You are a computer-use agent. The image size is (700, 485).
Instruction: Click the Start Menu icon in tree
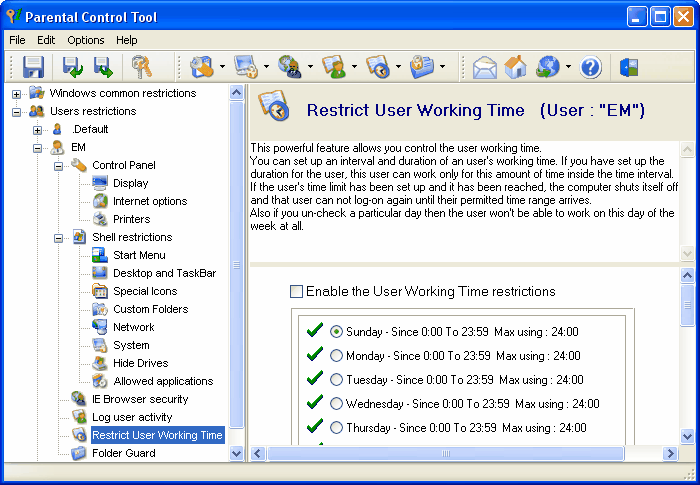click(100, 255)
